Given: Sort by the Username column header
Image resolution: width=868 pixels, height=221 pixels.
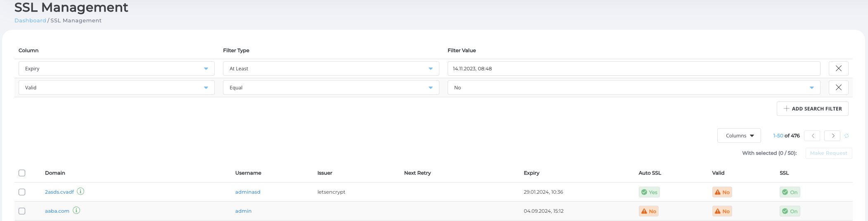Looking at the screenshot, I should pos(248,173).
